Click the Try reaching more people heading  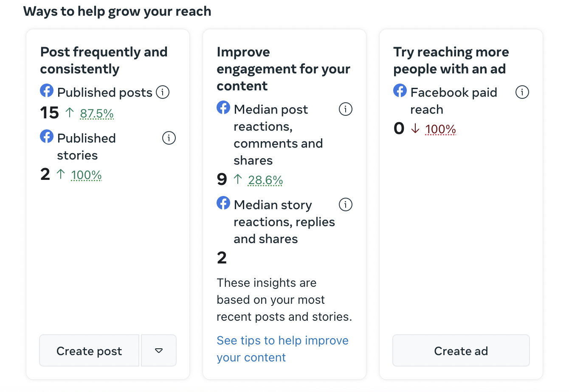coord(451,60)
